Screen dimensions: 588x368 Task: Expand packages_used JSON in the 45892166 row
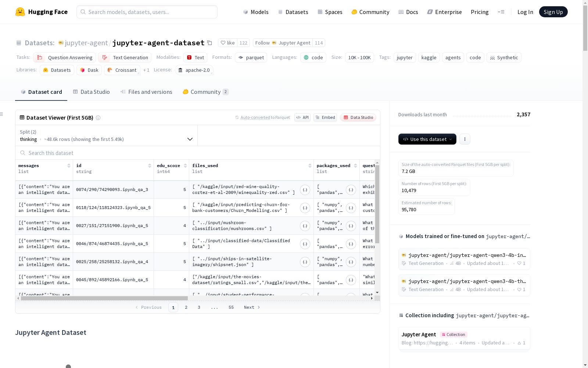(351, 280)
